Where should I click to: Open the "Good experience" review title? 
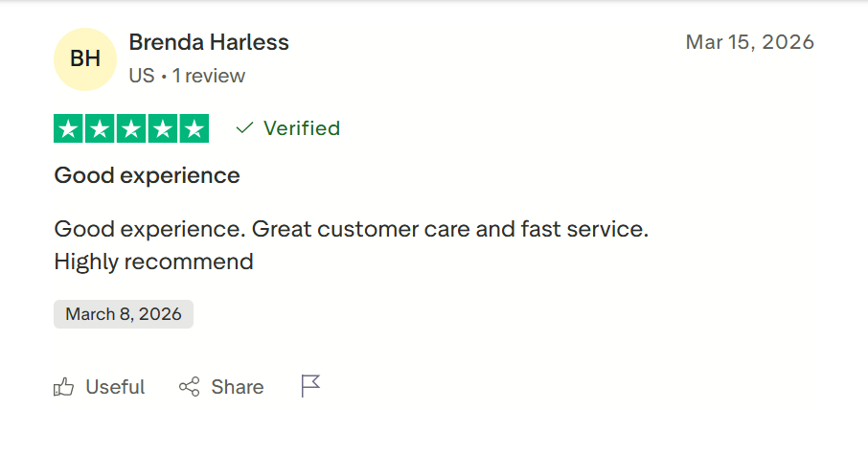[x=147, y=175]
